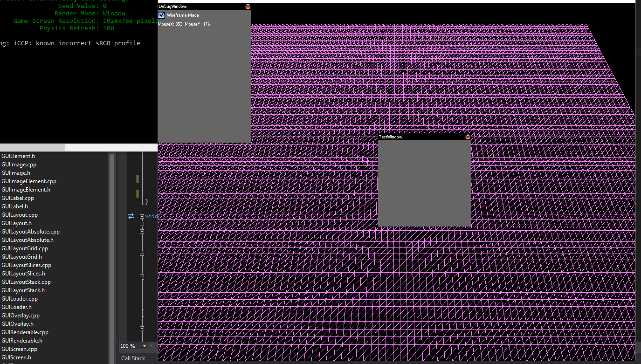
Task: Toggle the Wireframe Mode checkbox
Action: [162, 15]
